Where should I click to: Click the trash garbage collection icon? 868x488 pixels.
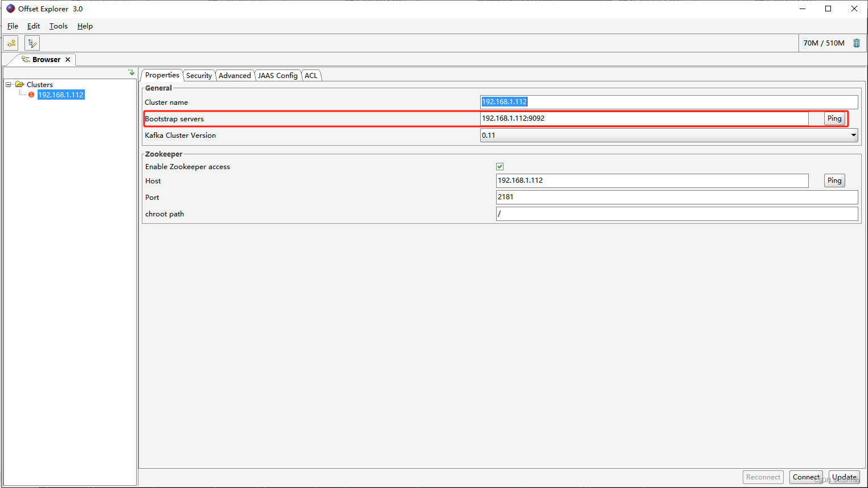pos(856,43)
